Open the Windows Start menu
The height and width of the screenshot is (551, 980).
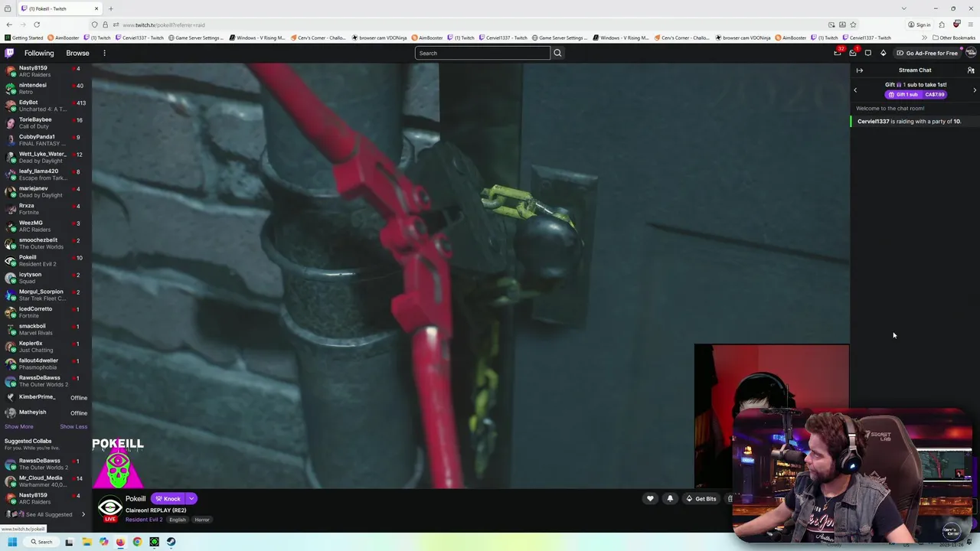click(12, 542)
